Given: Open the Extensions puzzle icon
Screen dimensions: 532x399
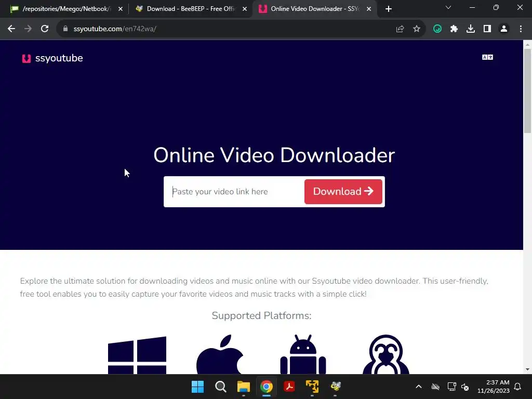Looking at the screenshot, I should [454, 29].
